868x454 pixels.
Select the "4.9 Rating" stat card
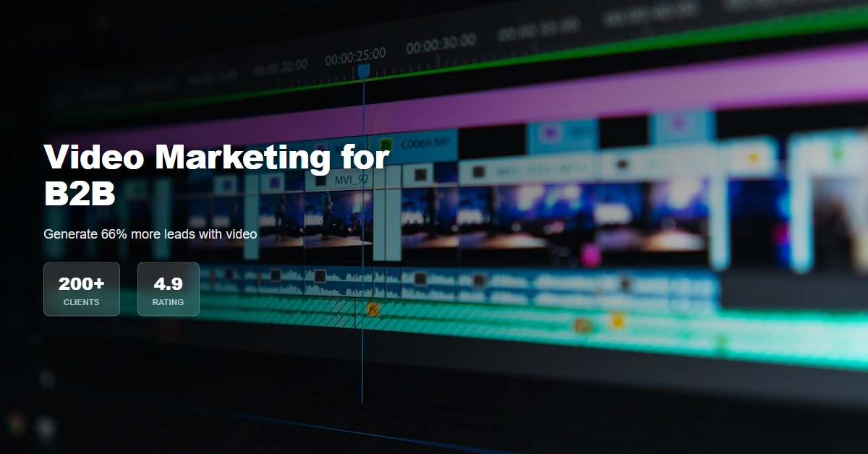pyautogui.click(x=168, y=289)
